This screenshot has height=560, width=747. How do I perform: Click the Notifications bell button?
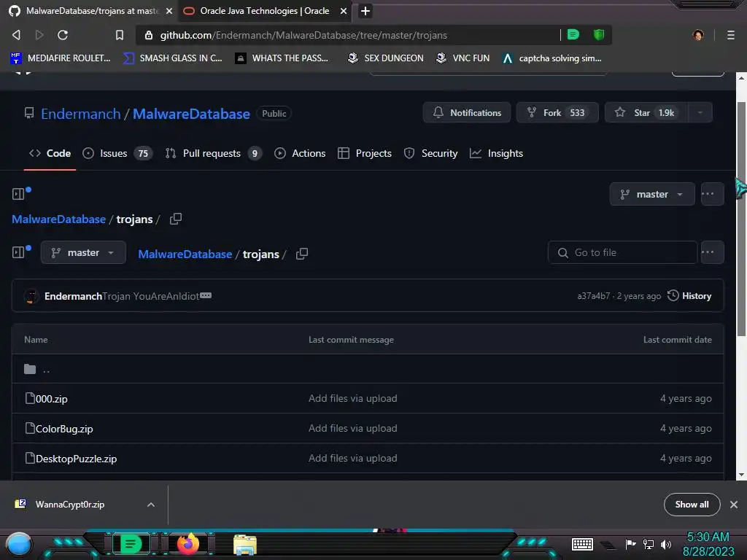click(x=467, y=112)
